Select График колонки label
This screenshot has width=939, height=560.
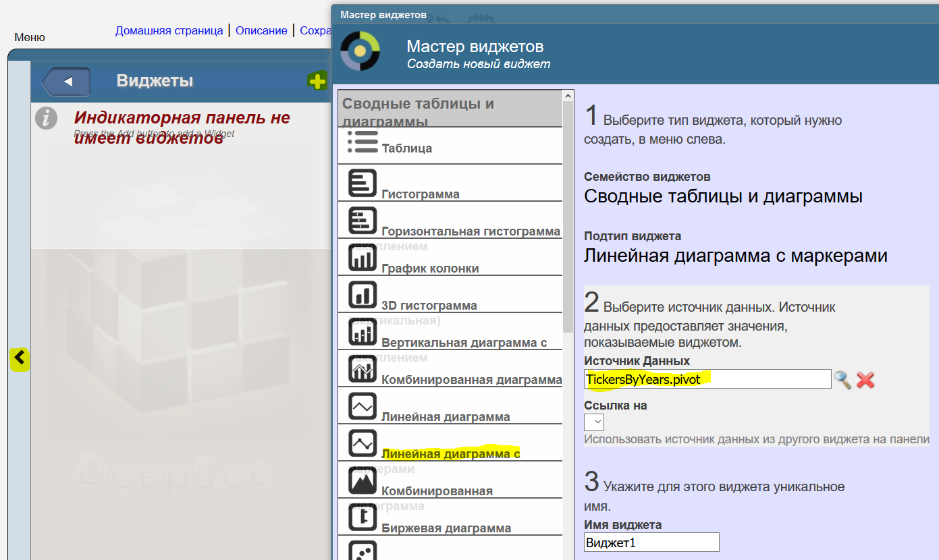[430, 269]
